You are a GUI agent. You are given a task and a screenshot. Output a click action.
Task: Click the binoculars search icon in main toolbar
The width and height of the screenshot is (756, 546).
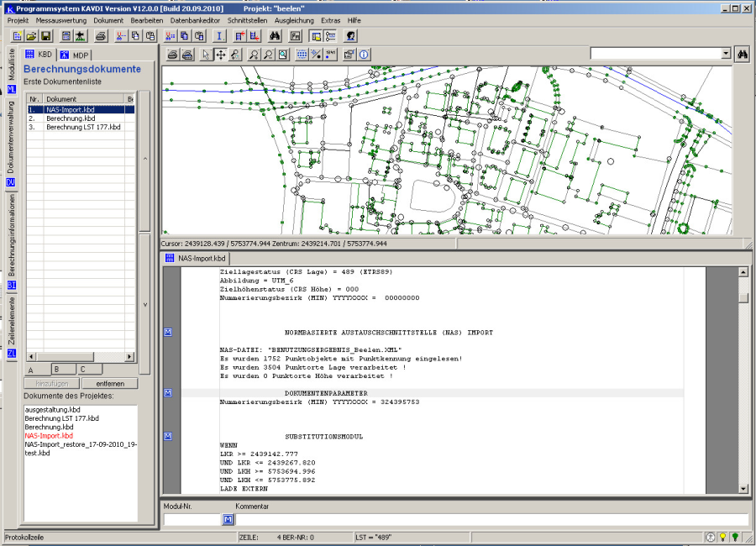(x=275, y=36)
